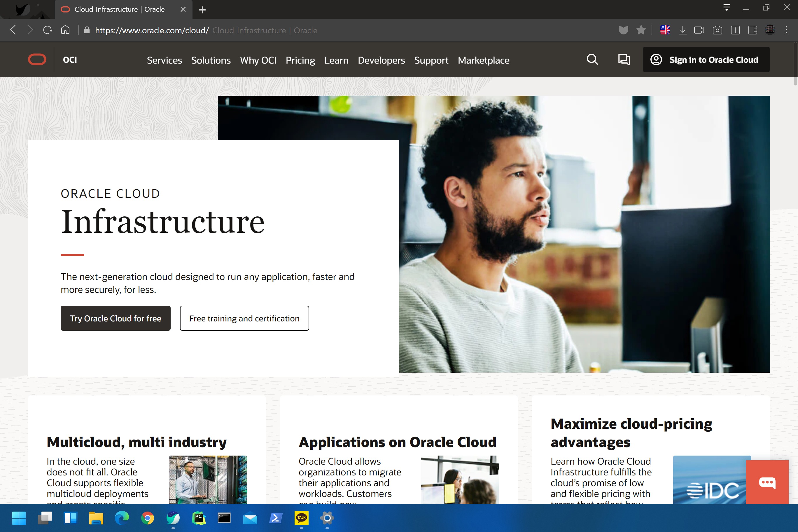This screenshot has height=532, width=798.
Task: Expand the Solutions navigation menu
Action: coord(211,60)
